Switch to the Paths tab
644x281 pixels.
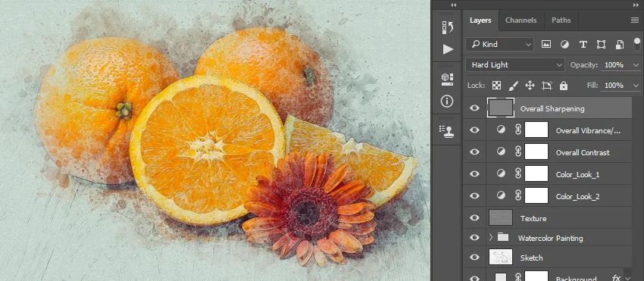[561, 20]
